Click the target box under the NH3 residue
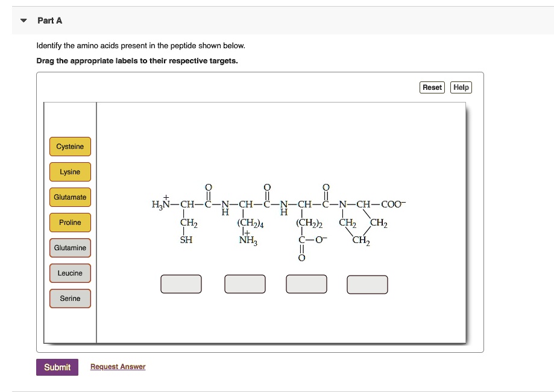Image resolution: width=554 pixels, height=392 pixels. tap(245, 284)
